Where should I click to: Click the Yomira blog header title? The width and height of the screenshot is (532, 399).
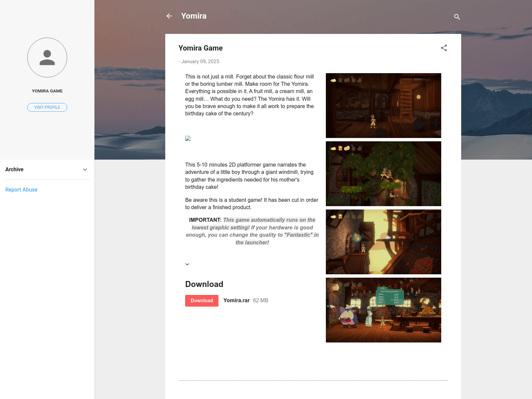click(194, 16)
